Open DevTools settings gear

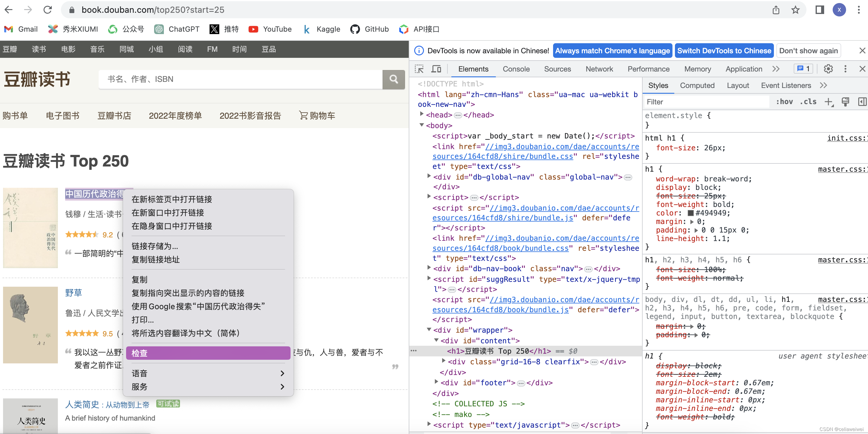coord(828,69)
